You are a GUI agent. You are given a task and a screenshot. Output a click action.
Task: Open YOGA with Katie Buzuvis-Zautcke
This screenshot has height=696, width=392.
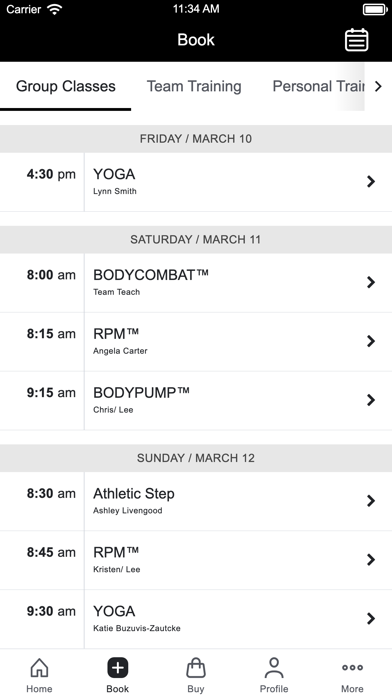click(196, 619)
